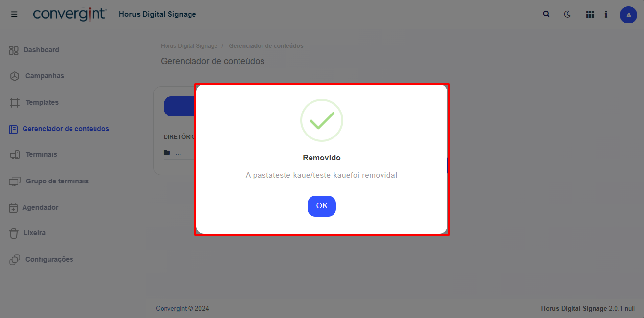
Task: Open the user avatar menu
Action: tap(628, 15)
